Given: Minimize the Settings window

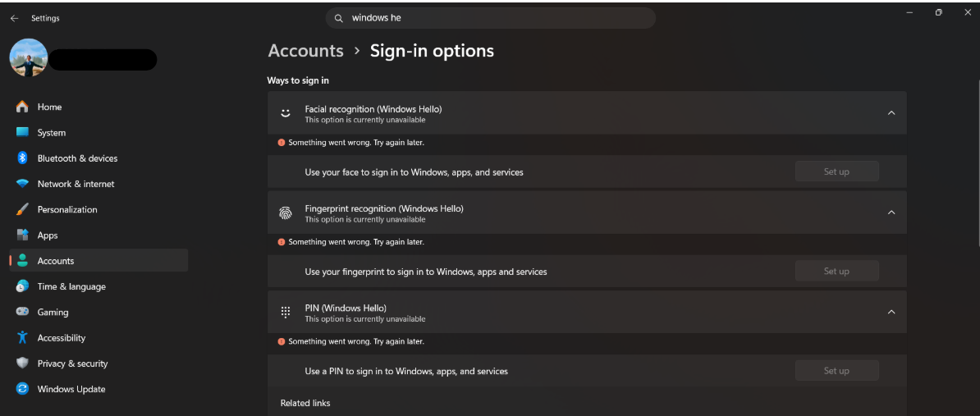Looking at the screenshot, I should (910, 12).
